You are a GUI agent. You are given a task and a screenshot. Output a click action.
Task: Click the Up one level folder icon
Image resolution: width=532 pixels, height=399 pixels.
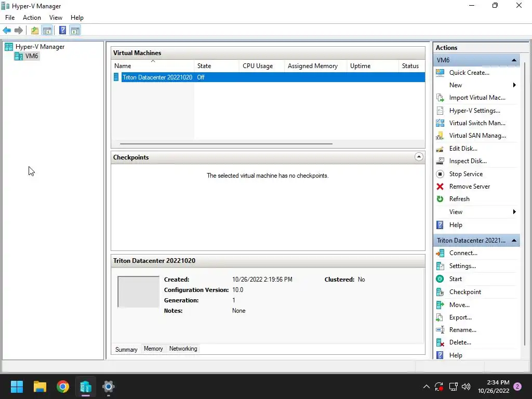coord(35,31)
